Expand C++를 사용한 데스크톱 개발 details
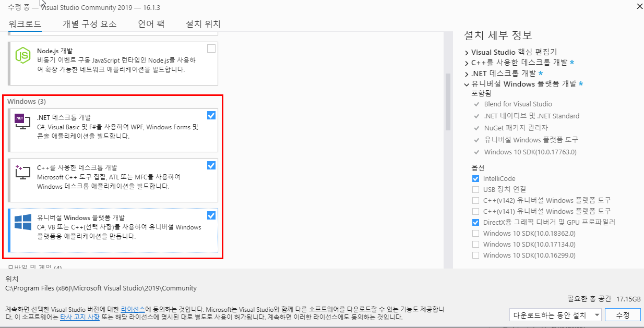The width and height of the screenshot is (644, 328). point(467,63)
